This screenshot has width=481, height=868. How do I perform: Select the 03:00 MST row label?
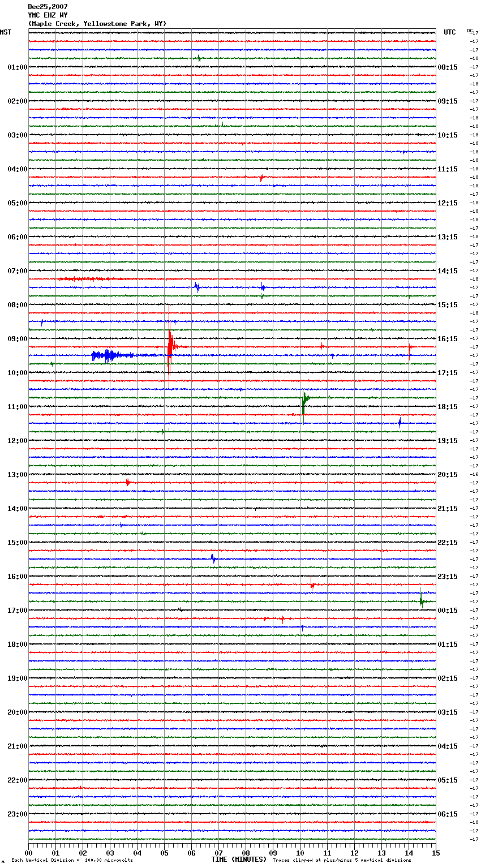tap(18, 135)
